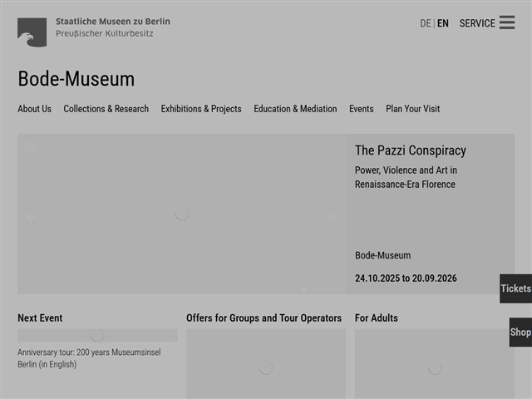Screen dimensions: 532x399
Task: Click the Shop side button
Action: [520, 332]
